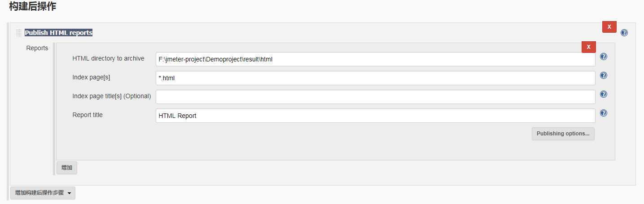This screenshot has height=204, width=644.
Task: Open help for Publish HTML reports section
Action: 624,33
